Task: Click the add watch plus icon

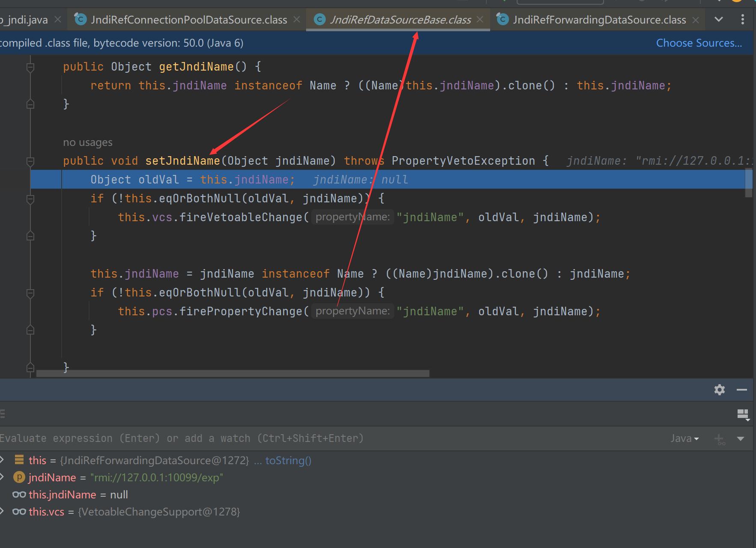Action: [x=719, y=438]
